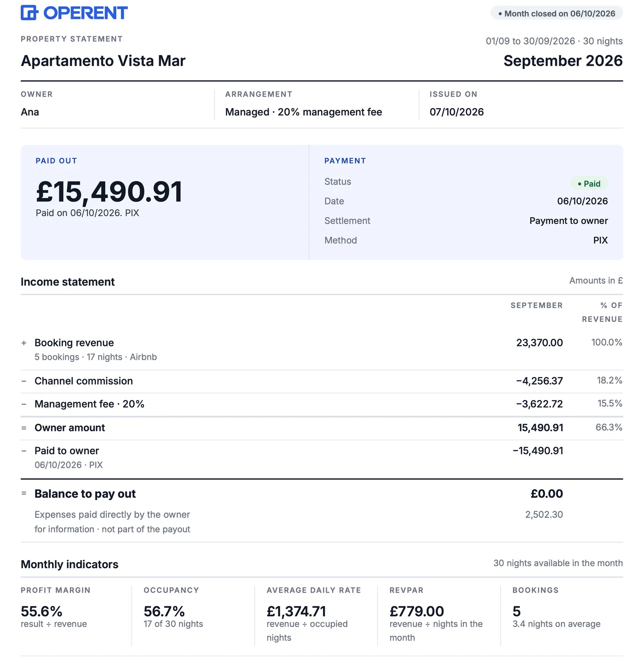
Task: Click the '£0.00' balance to pay out
Action: coord(547,494)
